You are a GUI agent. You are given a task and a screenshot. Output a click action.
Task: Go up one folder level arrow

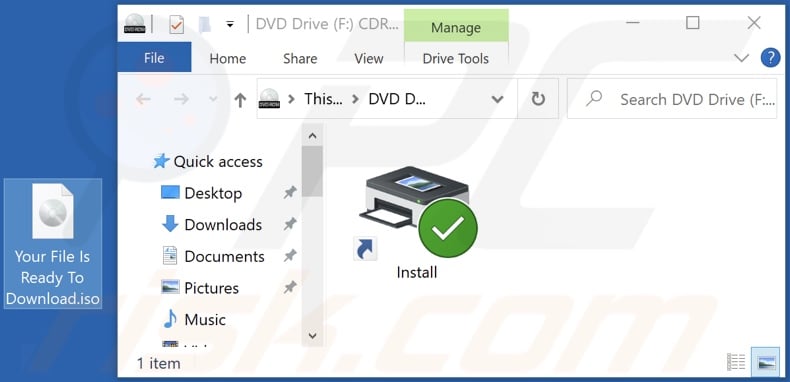[x=240, y=100]
